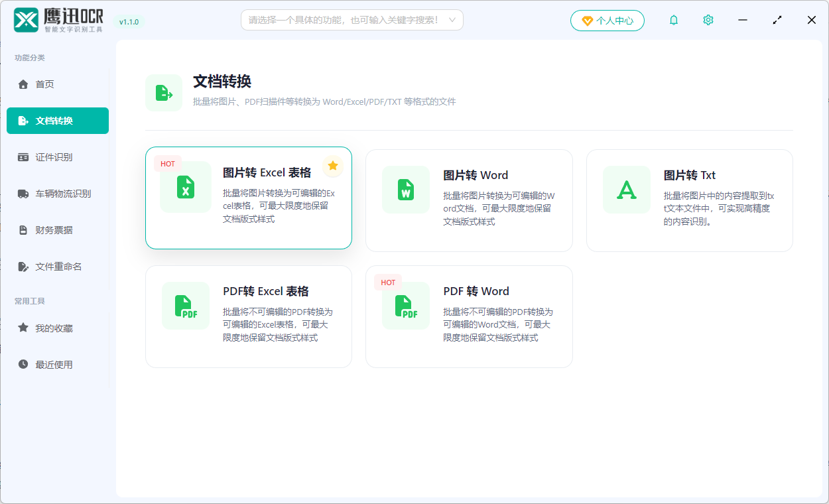Open 车辆物流识别 from the sidebar
The image size is (829, 504).
[58, 194]
